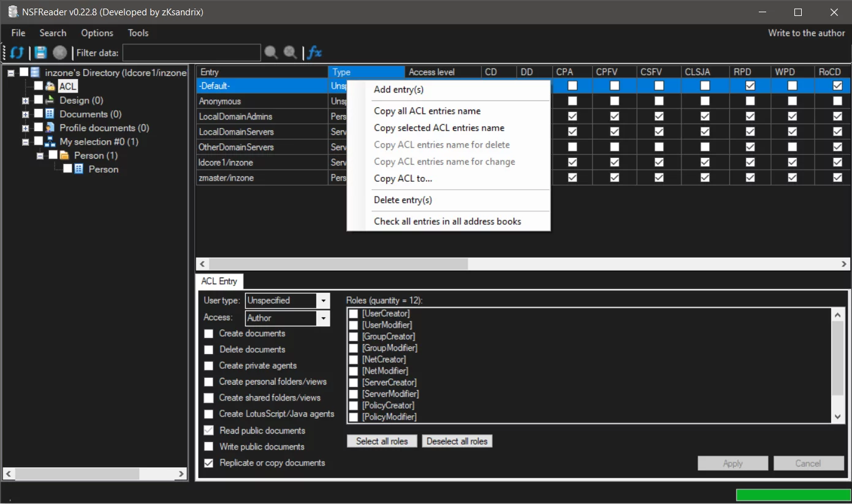
Task: Click the save floppy disk icon
Action: tap(40, 53)
